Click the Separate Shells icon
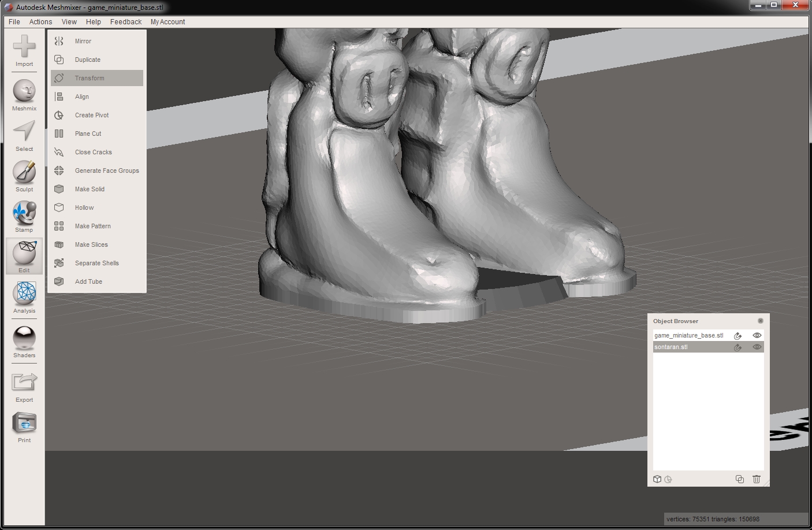The height and width of the screenshot is (530, 812). pyautogui.click(x=59, y=263)
